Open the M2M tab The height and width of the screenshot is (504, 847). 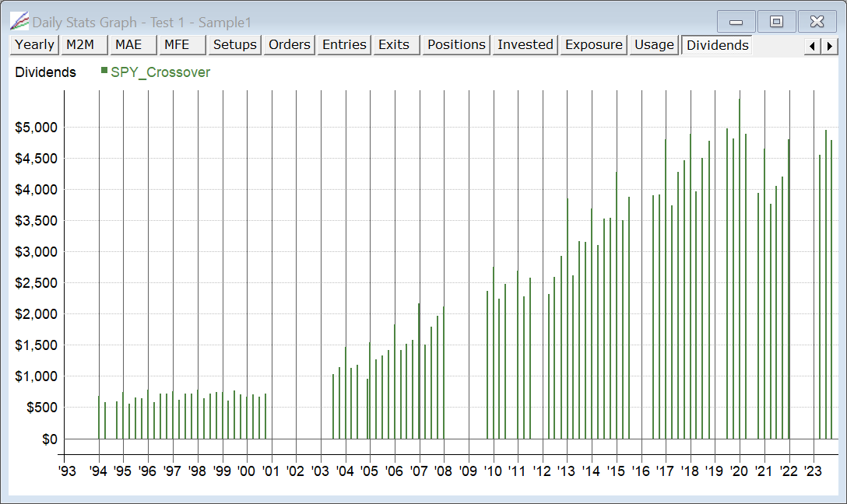[x=80, y=45]
